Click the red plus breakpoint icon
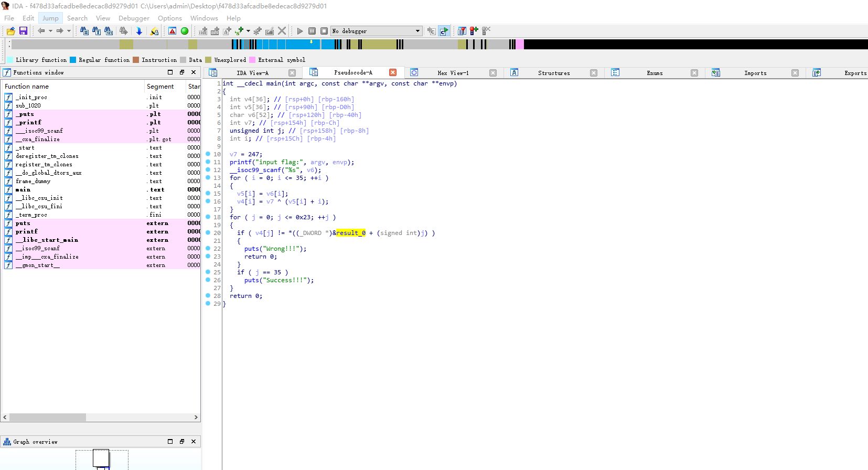This screenshot has height=470, width=868. click(474, 31)
